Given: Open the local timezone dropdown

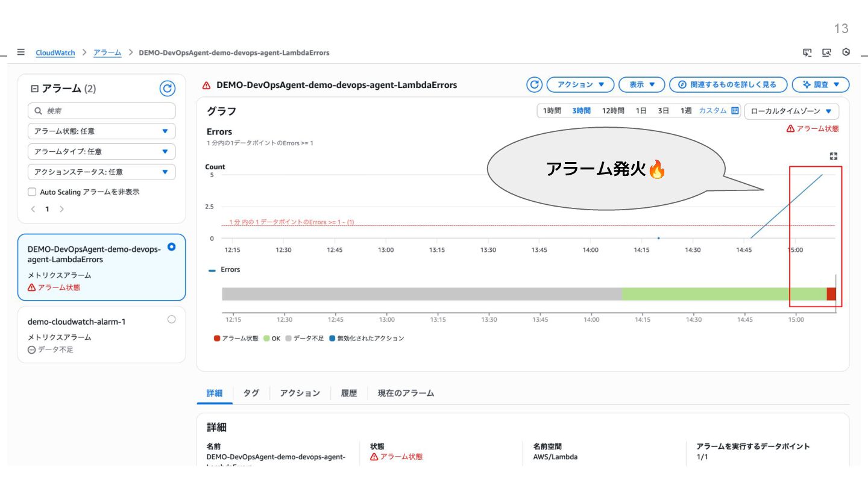Looking at the screenshot, I should (791, 111).
